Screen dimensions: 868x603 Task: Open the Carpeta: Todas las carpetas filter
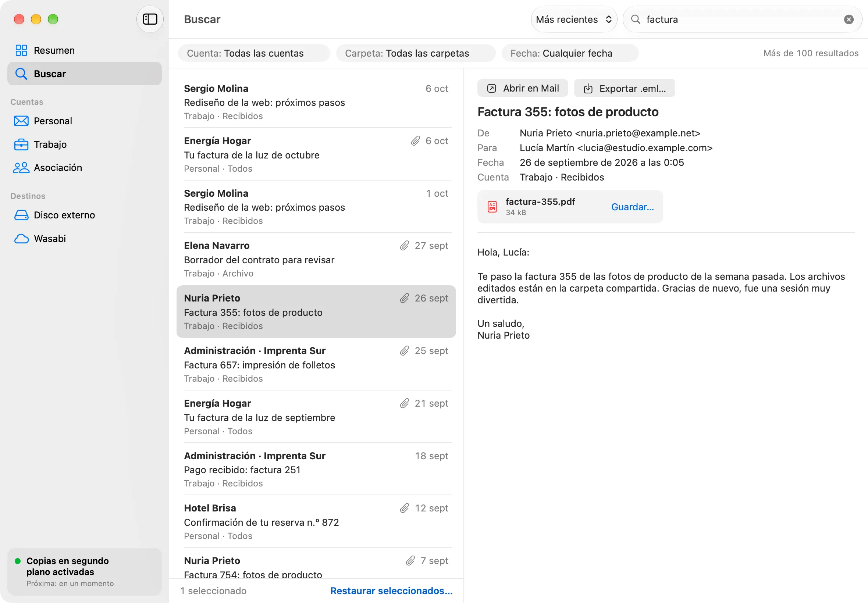point(416,53)
